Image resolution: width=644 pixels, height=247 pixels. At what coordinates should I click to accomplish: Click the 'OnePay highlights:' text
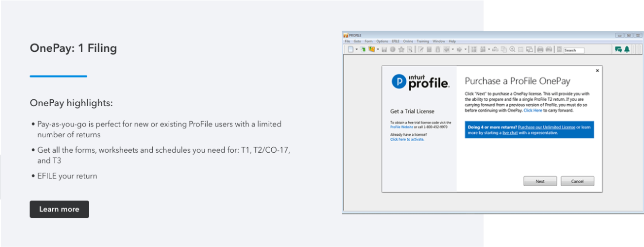click(71, 103)
